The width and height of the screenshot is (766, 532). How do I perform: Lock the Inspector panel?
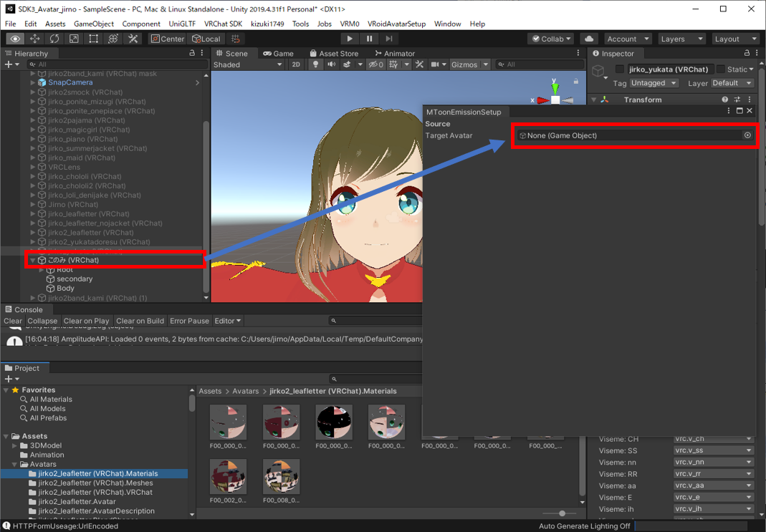[747, 53]
